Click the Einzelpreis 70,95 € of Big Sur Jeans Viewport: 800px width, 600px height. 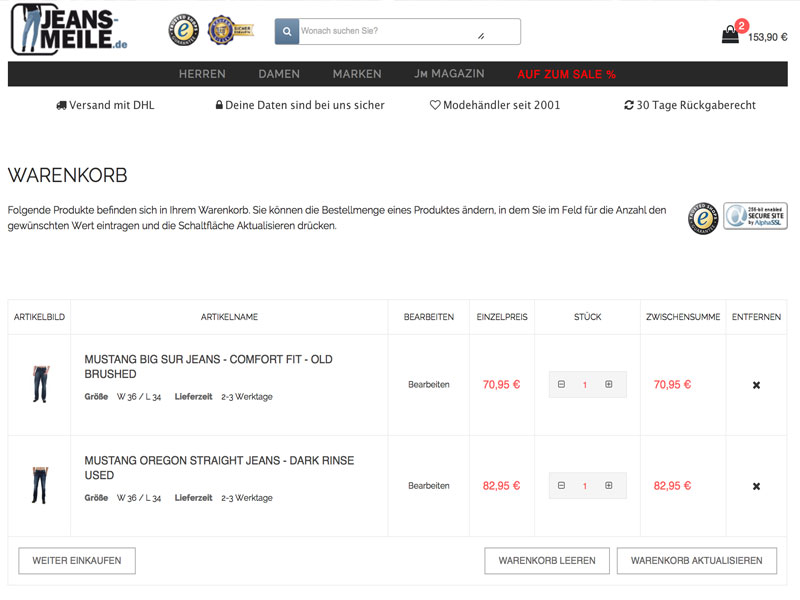pos(502,385)
